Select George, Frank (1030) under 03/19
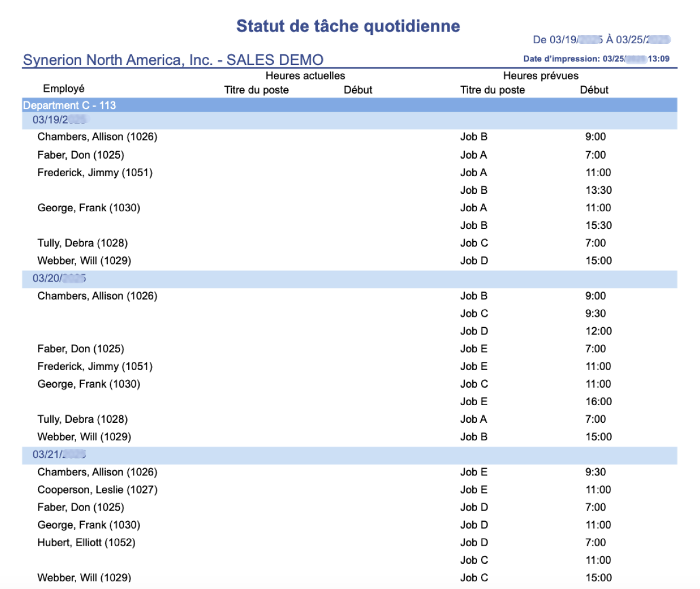 point(89,208)
